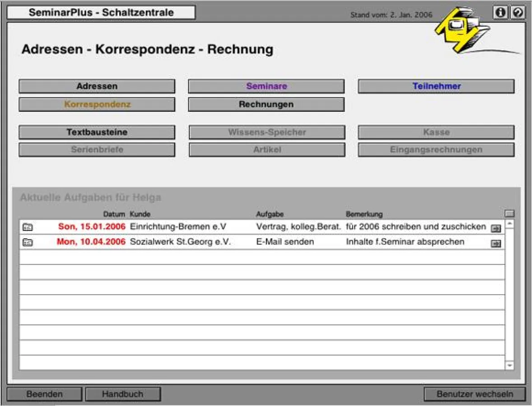Screen dimensions: 532x406
Task: Click the small square icon above the scrollbar
Action: pos(510,212)
